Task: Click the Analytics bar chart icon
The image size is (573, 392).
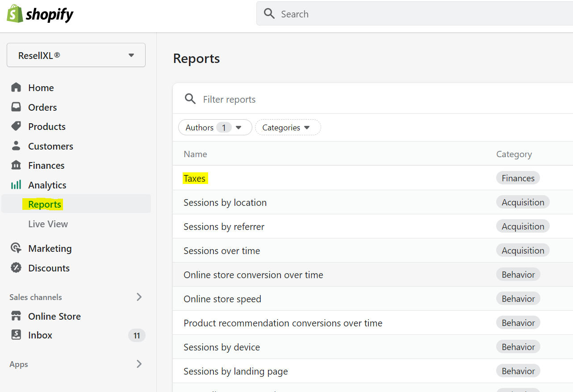Action: click(16, 185)
